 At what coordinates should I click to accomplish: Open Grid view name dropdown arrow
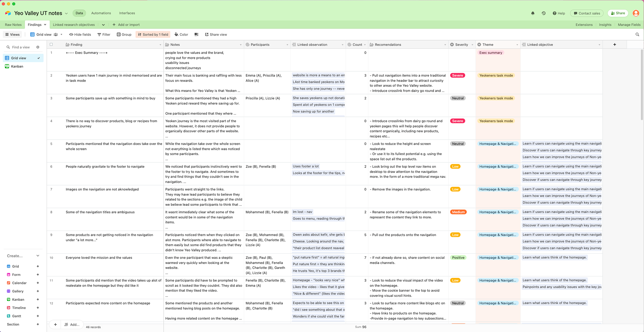coord(61,35)
